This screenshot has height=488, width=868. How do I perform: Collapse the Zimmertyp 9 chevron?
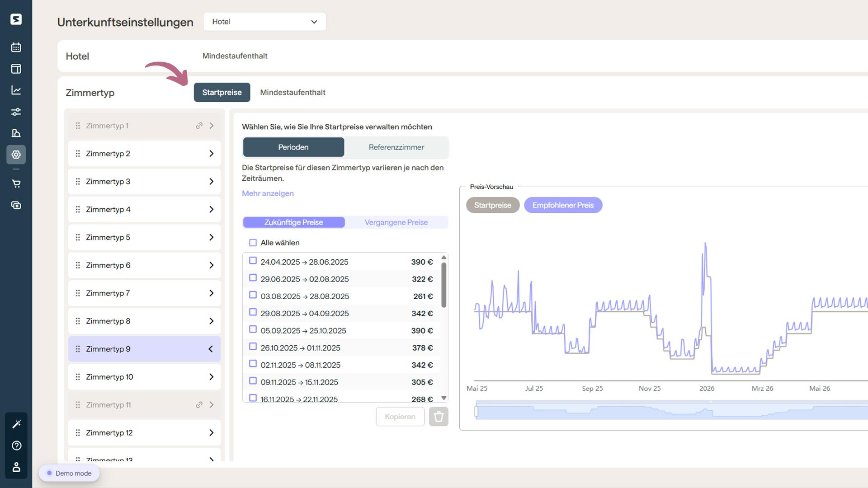click(x=211, y=349)
